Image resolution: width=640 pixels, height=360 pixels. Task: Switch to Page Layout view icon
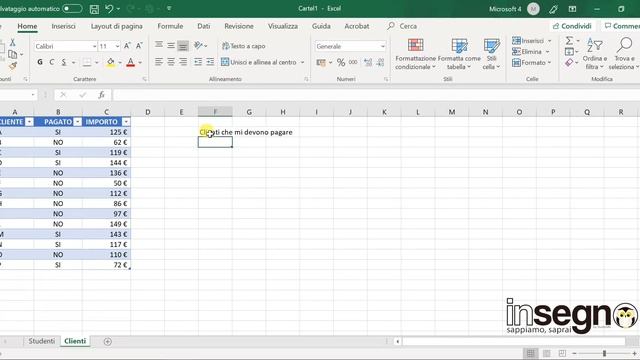click(546, 353)
